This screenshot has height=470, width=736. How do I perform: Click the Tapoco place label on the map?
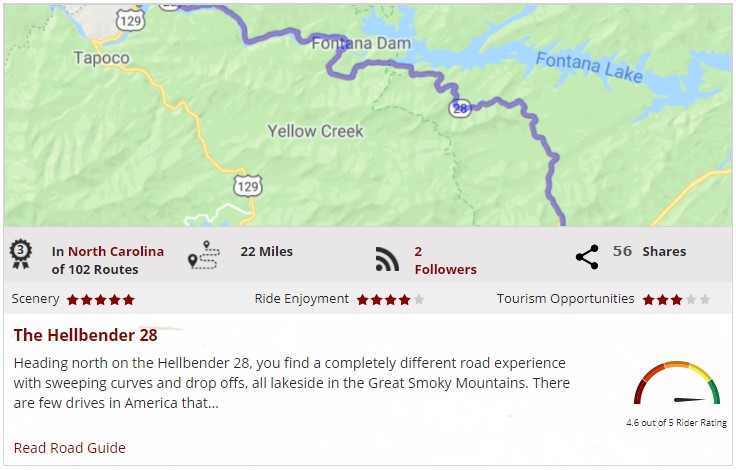(x=101, y=58)
